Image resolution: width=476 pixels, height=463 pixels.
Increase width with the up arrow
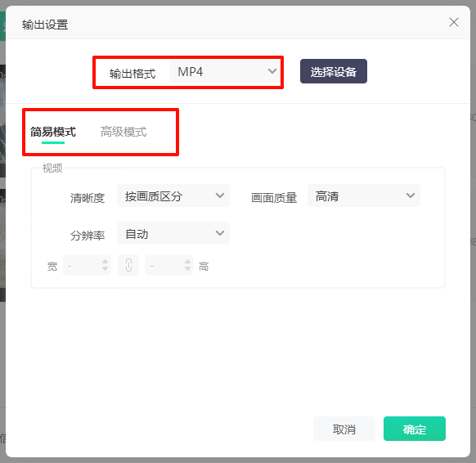(x=105, y=262)
